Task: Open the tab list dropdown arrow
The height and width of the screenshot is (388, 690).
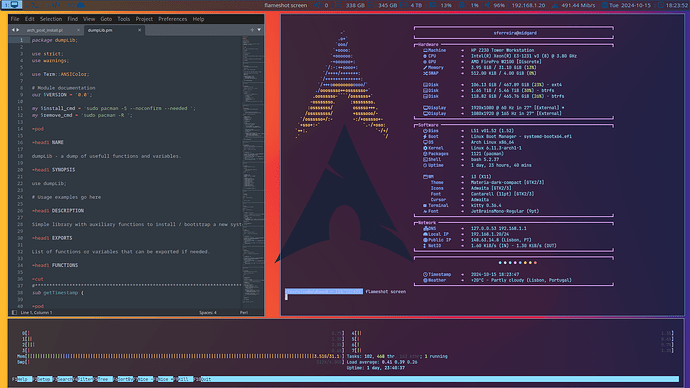Action: [259, 30]
